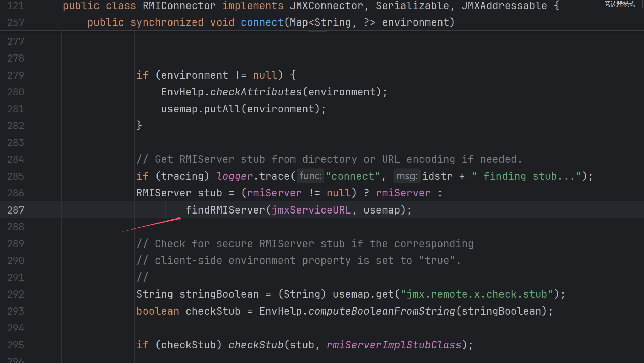Click the "jmx.remote.x.check.stub" string literal
The image size is (644, 363).
(476, 294)
